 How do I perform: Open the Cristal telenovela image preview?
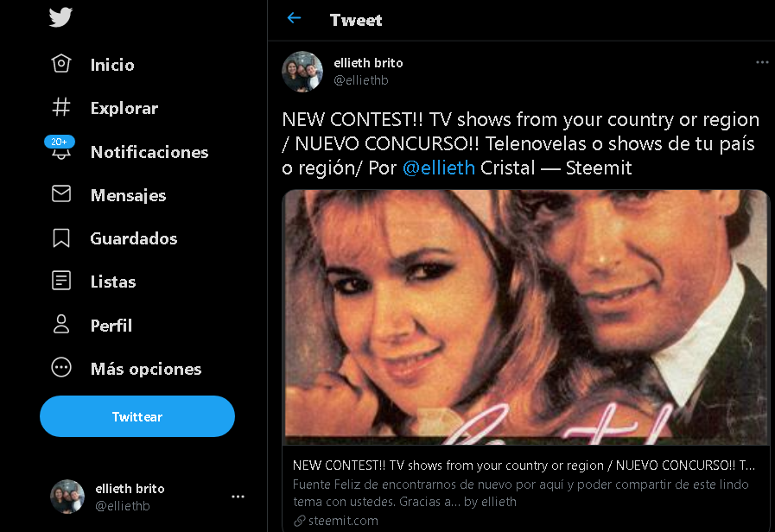point(526,318)
